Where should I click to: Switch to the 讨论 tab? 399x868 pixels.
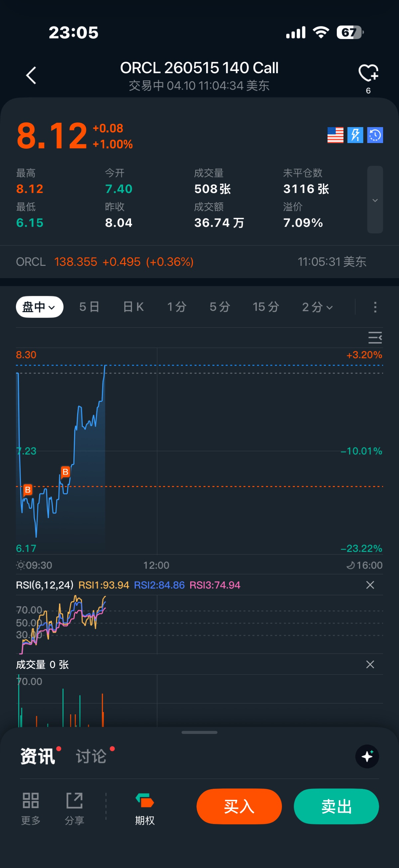click(91, 757)
